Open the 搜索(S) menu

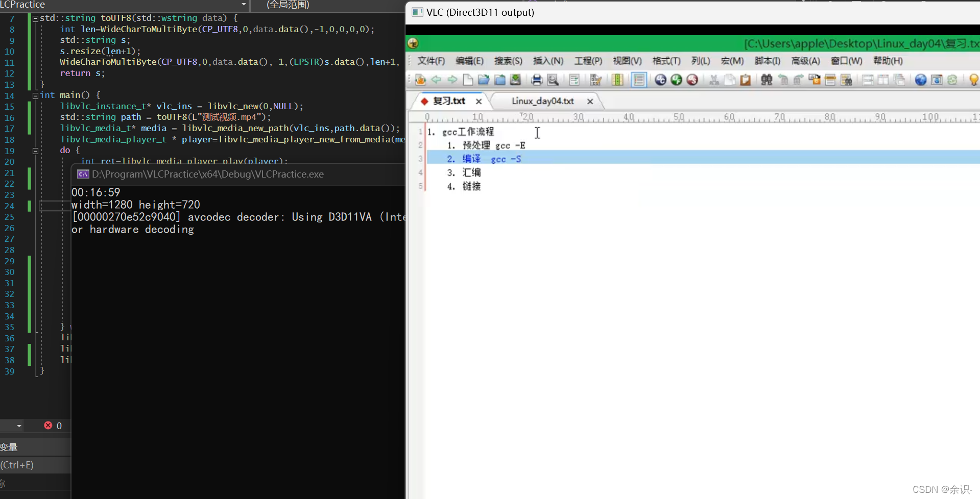[508, 61]
